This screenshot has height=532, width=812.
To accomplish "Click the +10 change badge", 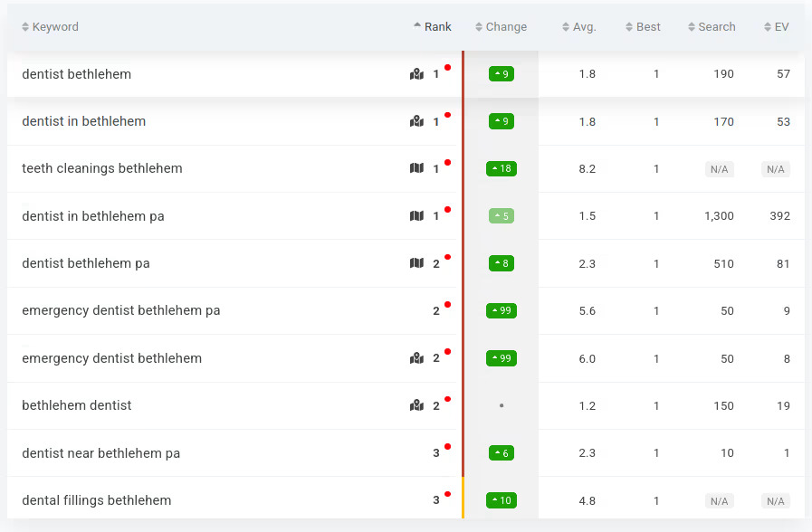I will (x=502, y=500).
